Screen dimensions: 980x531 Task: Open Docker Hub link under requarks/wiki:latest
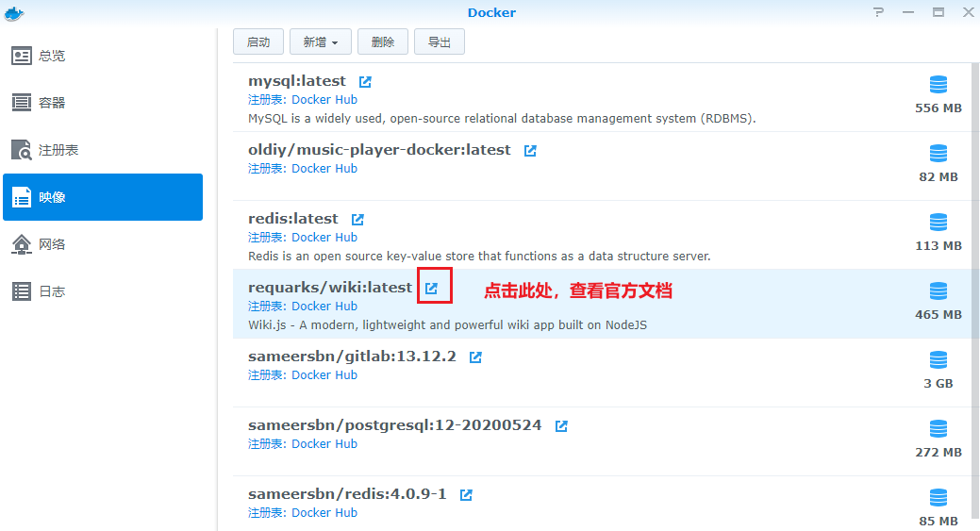click(324, 306)
